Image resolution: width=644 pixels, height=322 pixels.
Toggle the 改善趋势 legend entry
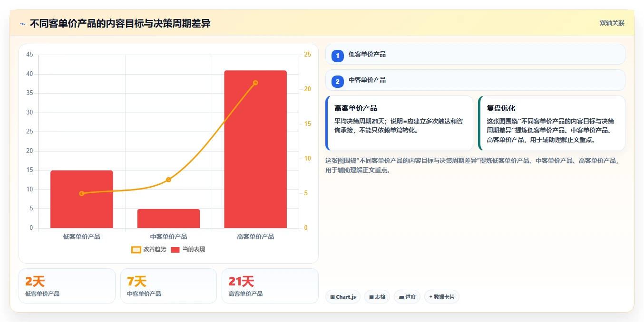pos(149,249)
